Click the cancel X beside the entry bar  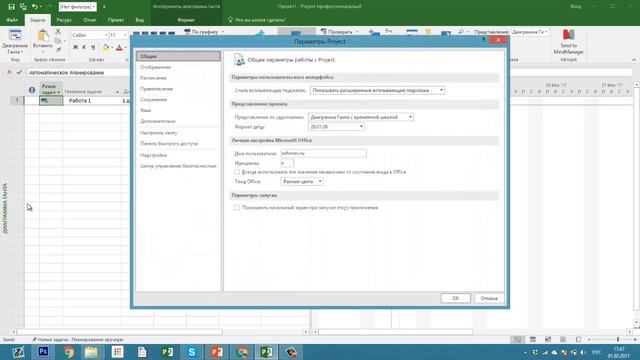click(9, 72)
